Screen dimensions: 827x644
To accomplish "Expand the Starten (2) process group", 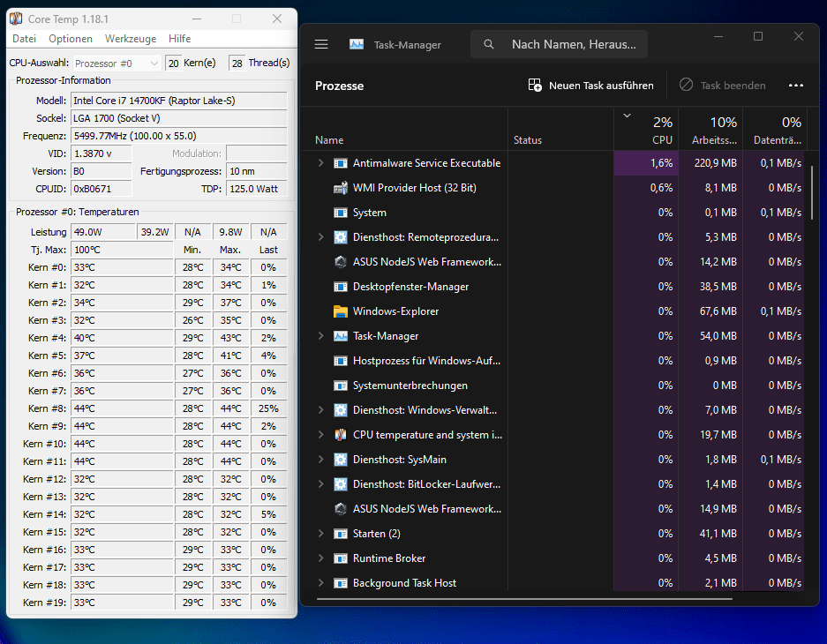I will (x=320, y=534).
